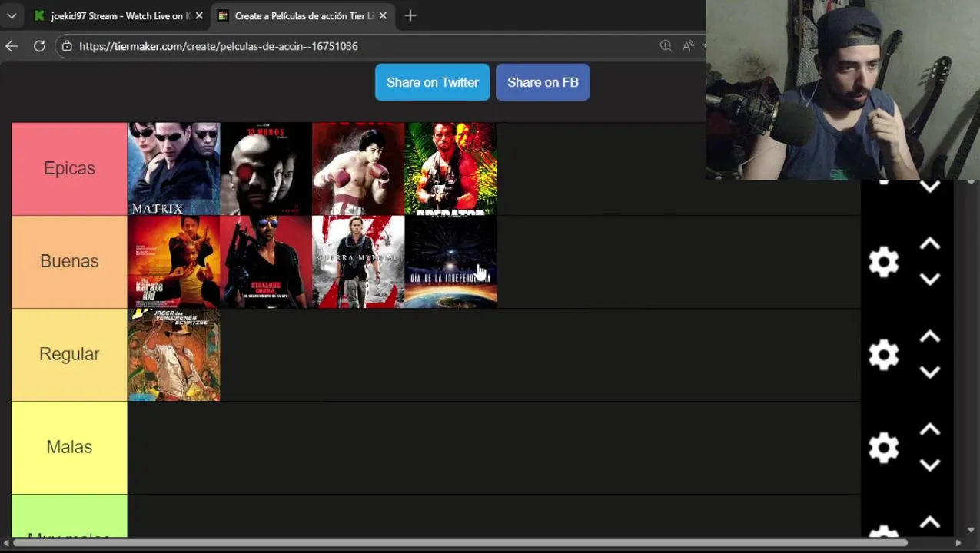Select the Epicas tier label
This screenshot has width=980, height=553.
[69, 168]
